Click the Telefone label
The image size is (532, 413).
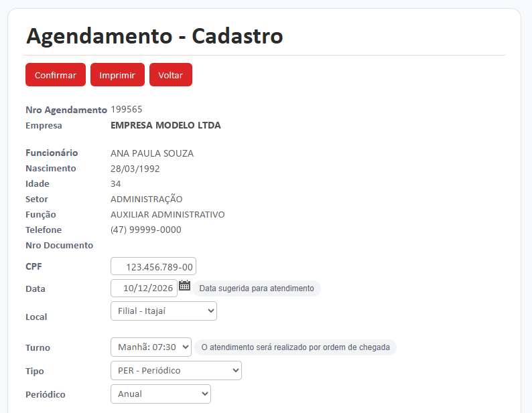click(x=44, y=230)
